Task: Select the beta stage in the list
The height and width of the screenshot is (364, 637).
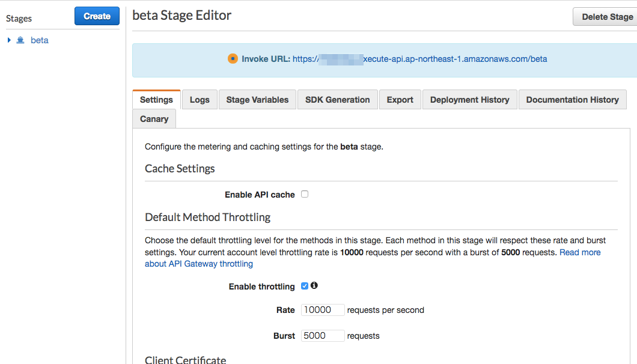Action: click(40, 40)
